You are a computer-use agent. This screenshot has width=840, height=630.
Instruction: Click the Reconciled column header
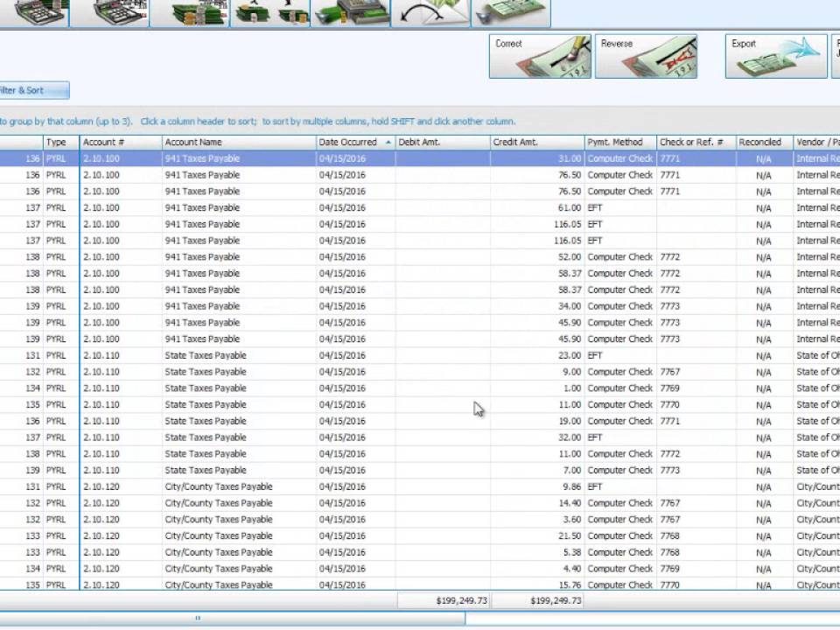point(762,142)
